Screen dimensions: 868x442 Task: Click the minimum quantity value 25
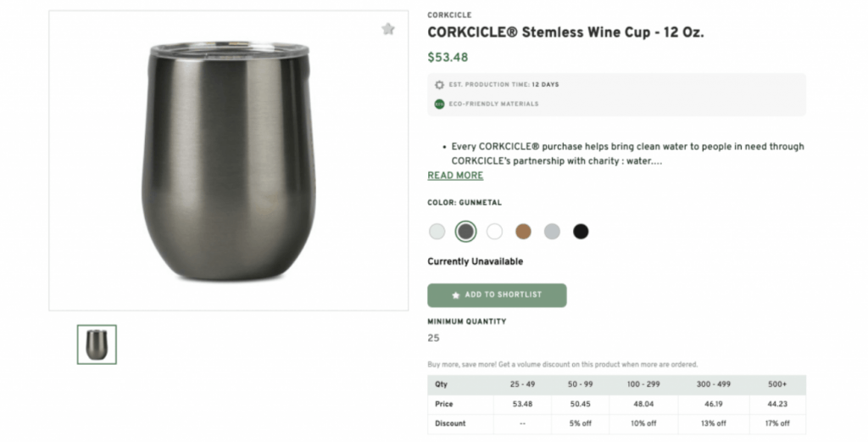[433, 338]
